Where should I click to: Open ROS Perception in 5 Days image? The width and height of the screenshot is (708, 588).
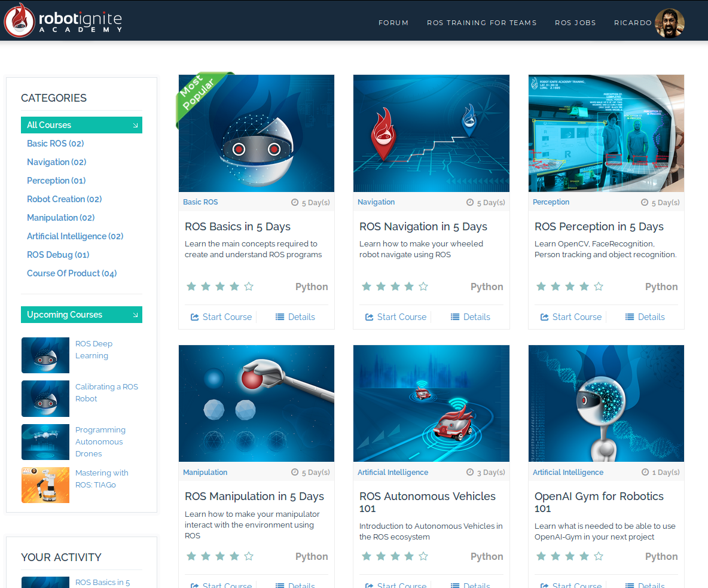click(606, 133)
